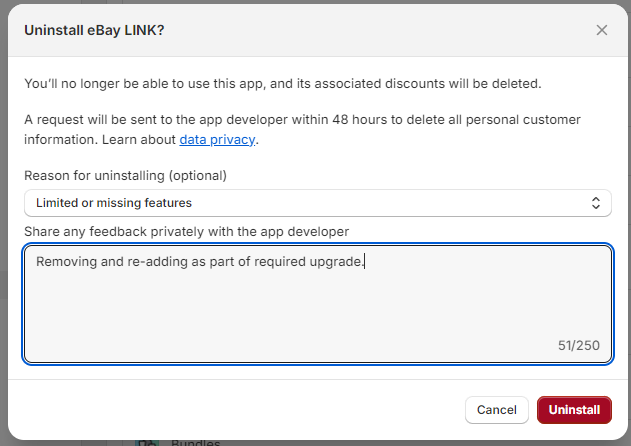Open the data privacy link
The image size is (631, 446).
click(x=217, y=140)
